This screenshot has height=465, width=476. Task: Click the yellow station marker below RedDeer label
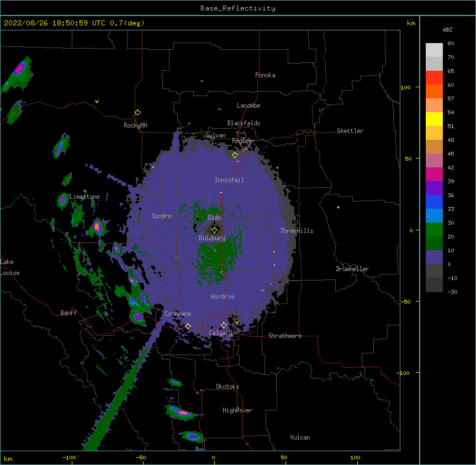click(235, 155)
